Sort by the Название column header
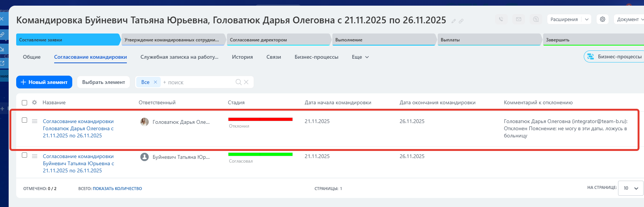This screenshot has height=207, width=644. (54, 102)
